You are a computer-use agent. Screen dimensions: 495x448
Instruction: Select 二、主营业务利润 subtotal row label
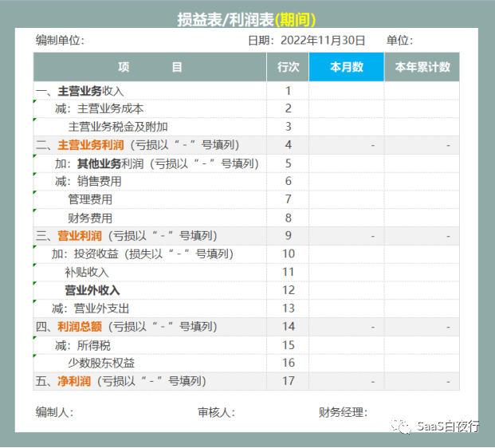(137, 145)
